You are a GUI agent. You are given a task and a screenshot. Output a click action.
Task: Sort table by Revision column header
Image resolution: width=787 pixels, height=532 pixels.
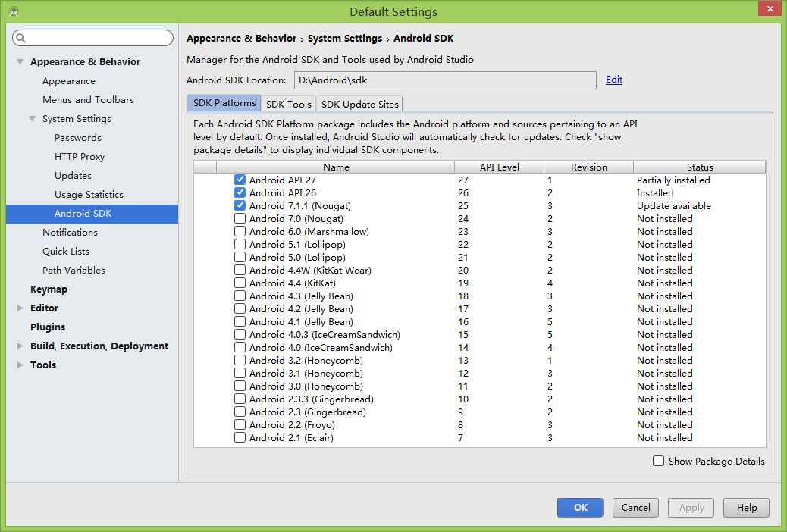tap(589, 167)
